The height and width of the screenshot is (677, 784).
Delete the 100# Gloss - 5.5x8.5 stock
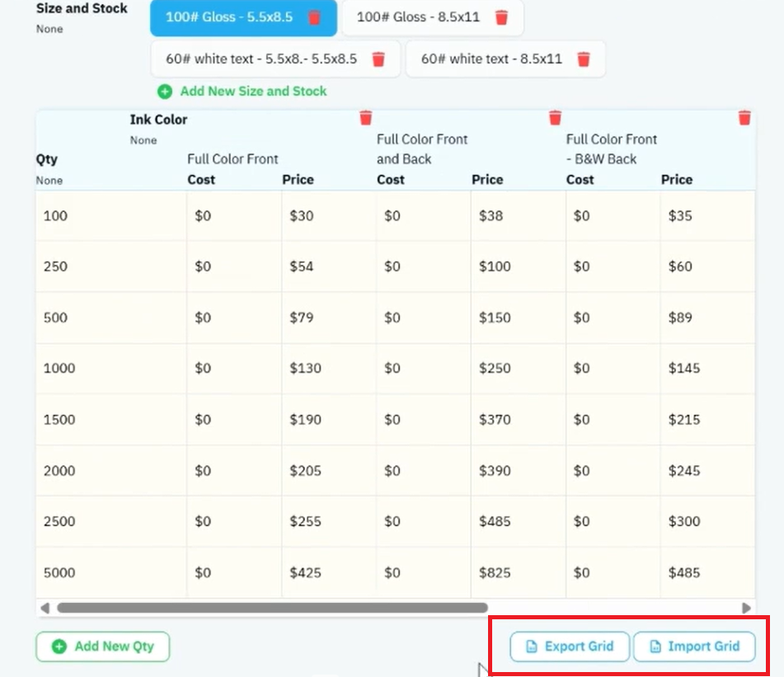tap(314, 17)
